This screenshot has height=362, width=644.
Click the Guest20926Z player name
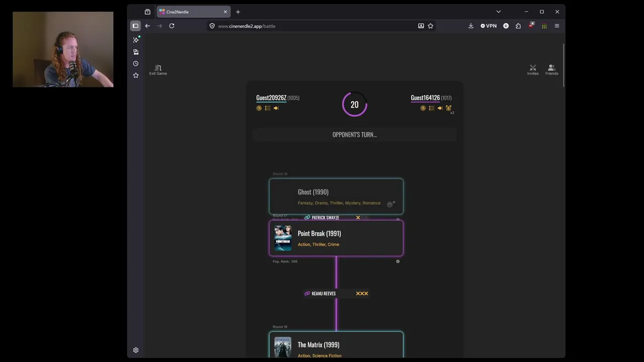(x=271, y=98)
